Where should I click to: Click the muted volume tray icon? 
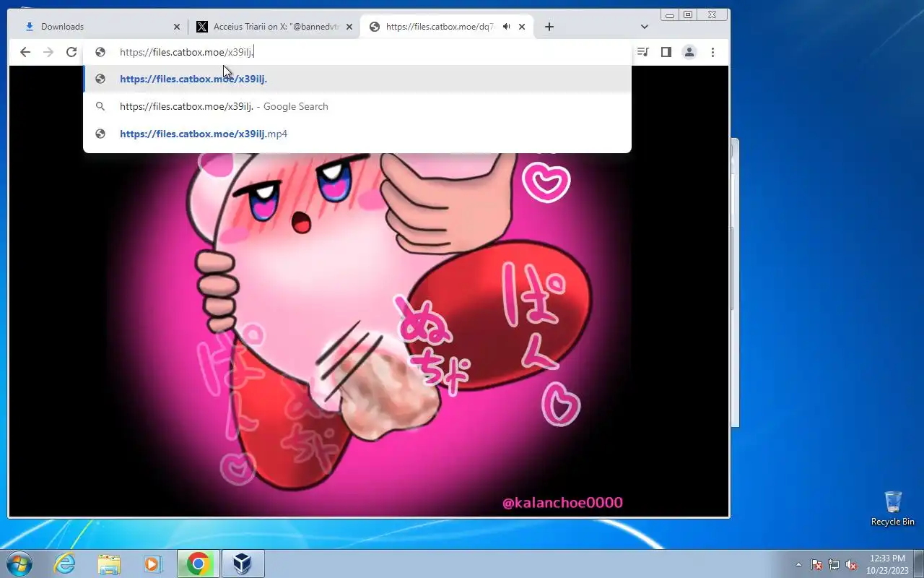point(851,564)
